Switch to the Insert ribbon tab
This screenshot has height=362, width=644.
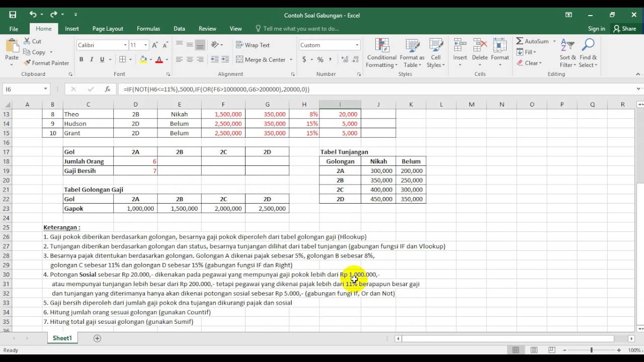[x=72, y=29]
